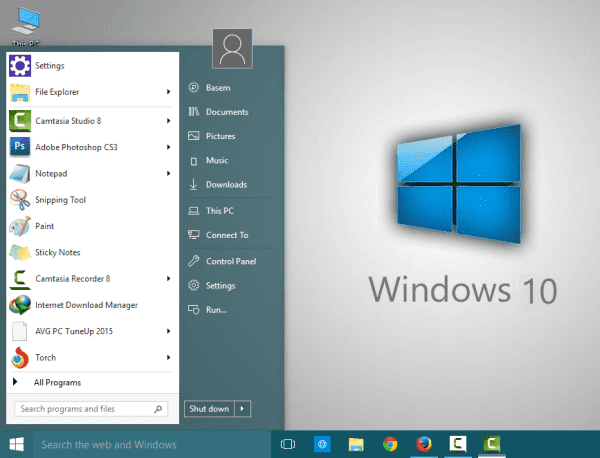Image resolution: width=600 pixels, height=458 pixels.
Task: Click the AVG PC TuneUp 2015 icon
Action: [x=20, y=331]
